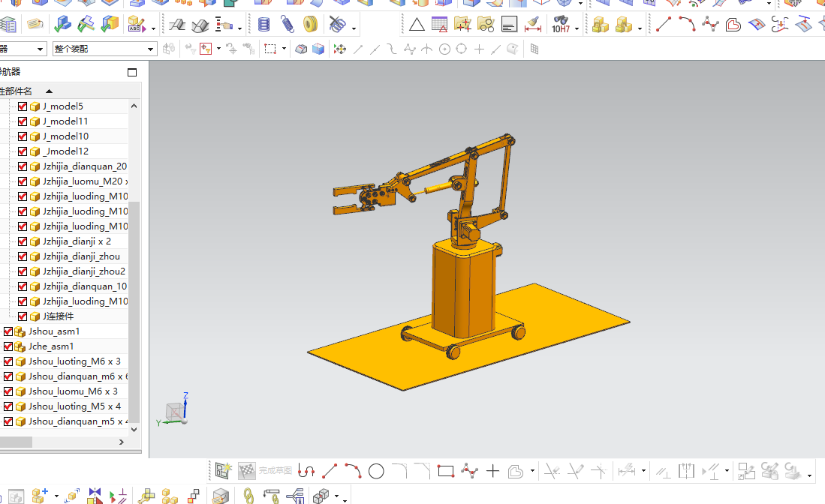Select Jshou_luoting_M6 x 3 tree row
Viewport: 825px width, 504px height.
74,361
